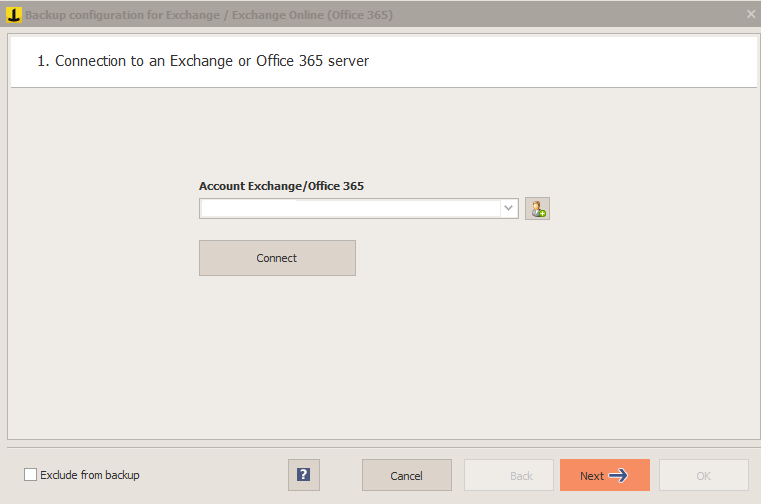Click the 'Account Exchange/Office 365' label

coord(281,186)
